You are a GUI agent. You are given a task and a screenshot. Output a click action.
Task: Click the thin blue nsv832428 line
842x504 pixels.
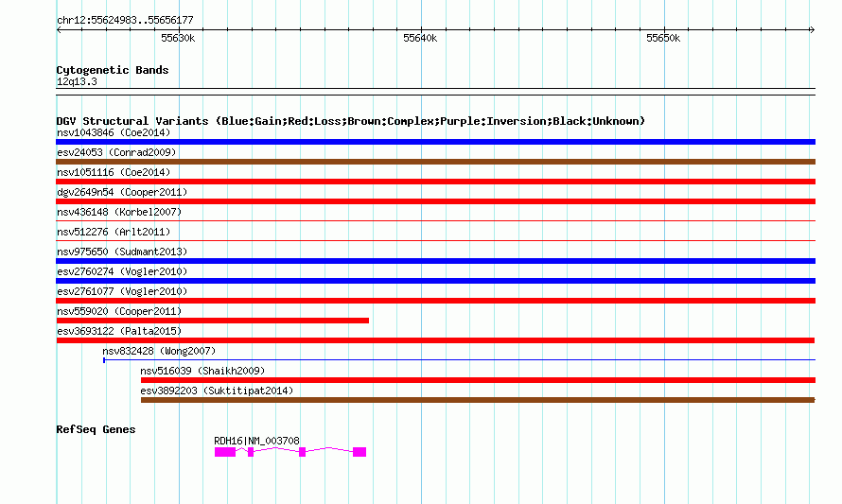(459, 359)
